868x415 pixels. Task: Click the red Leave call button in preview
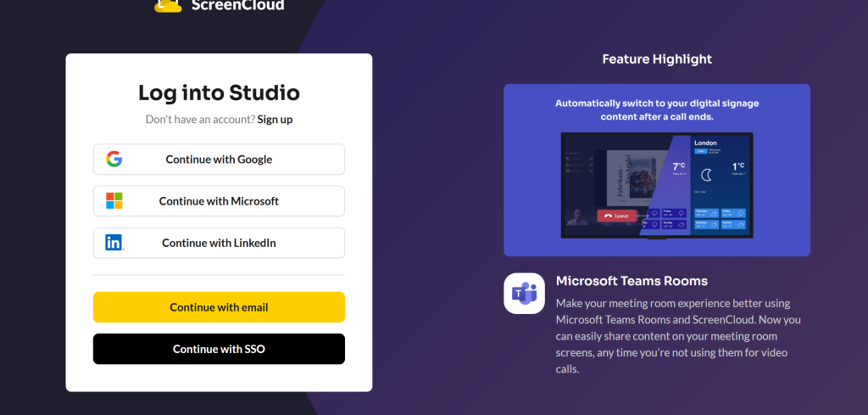tap(617, 216)
